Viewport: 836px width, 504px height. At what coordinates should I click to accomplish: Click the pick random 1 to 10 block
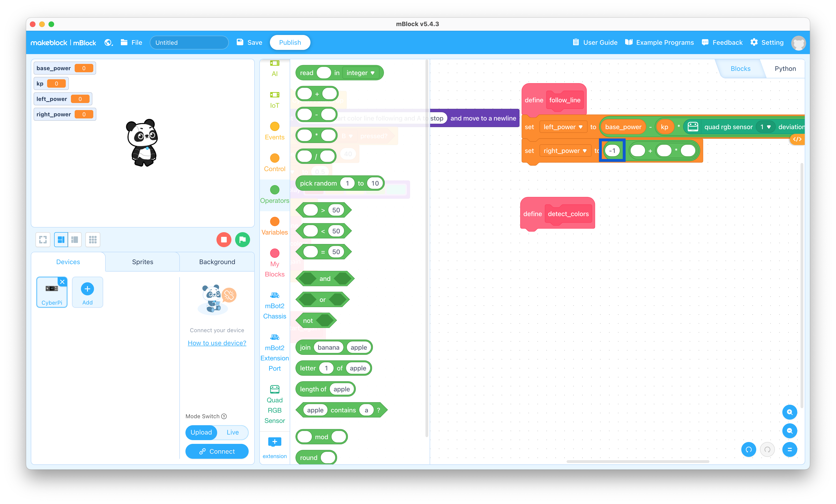pyautogui.click(x=341, y=183)
